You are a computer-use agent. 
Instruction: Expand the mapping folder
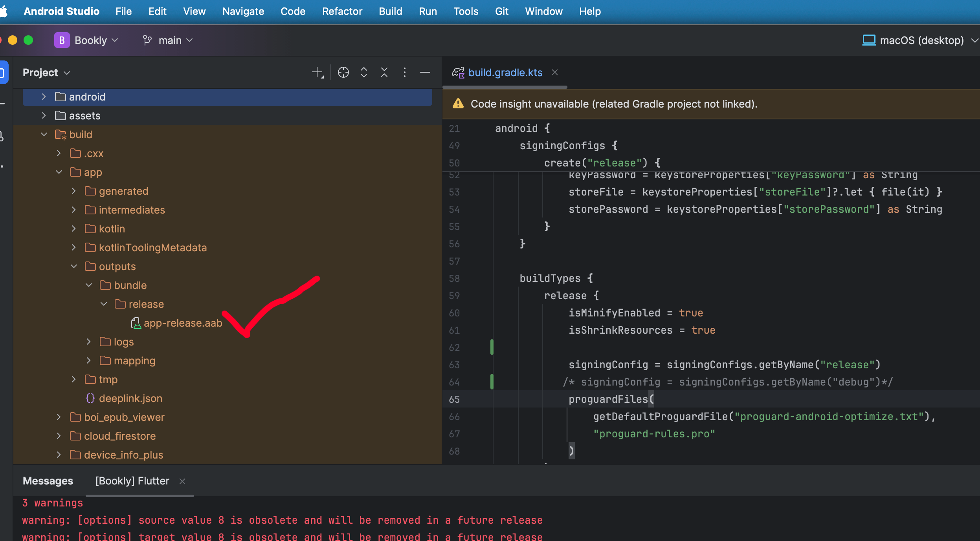point(88,360)
